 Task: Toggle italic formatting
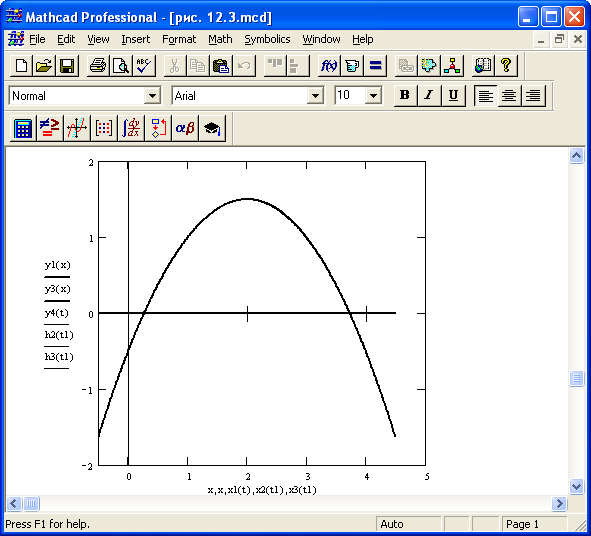429,96
